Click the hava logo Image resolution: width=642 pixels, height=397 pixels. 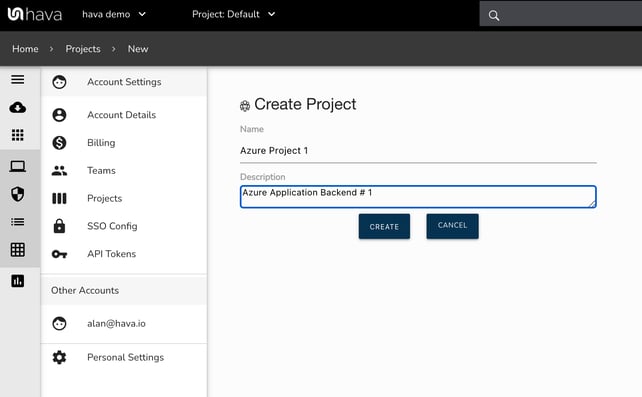pyautogui.click(x=35, y=14)
